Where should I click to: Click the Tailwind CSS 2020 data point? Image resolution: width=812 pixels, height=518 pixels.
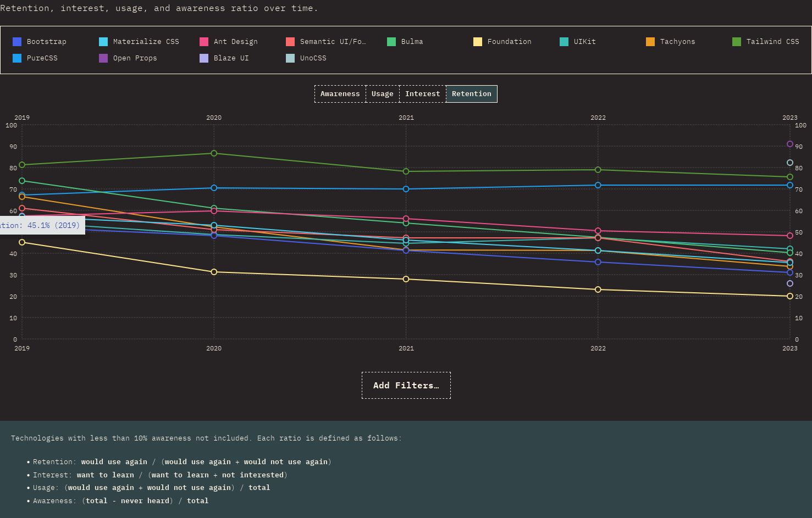214,153
